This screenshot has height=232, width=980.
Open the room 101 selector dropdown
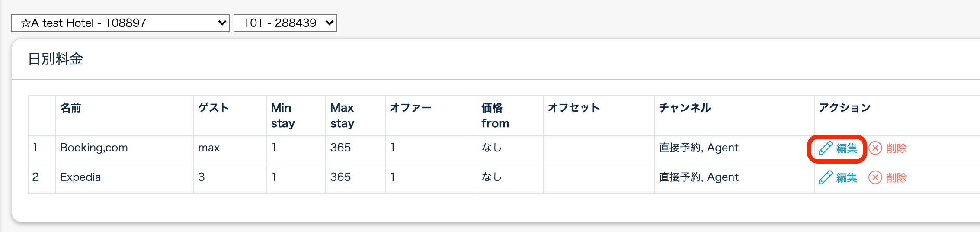pos(285,23)
